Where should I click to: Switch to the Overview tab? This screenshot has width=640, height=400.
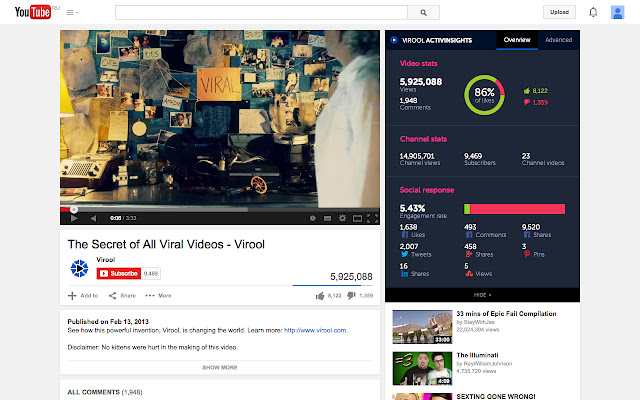click(x=517, y=40)
